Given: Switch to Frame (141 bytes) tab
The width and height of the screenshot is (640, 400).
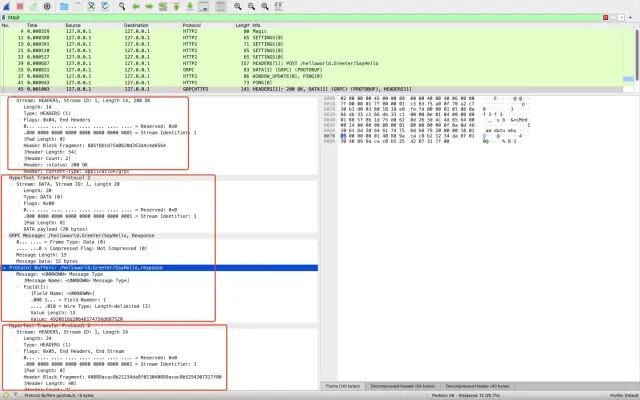Looking at the screenshot, I should [x=342, y=386].
